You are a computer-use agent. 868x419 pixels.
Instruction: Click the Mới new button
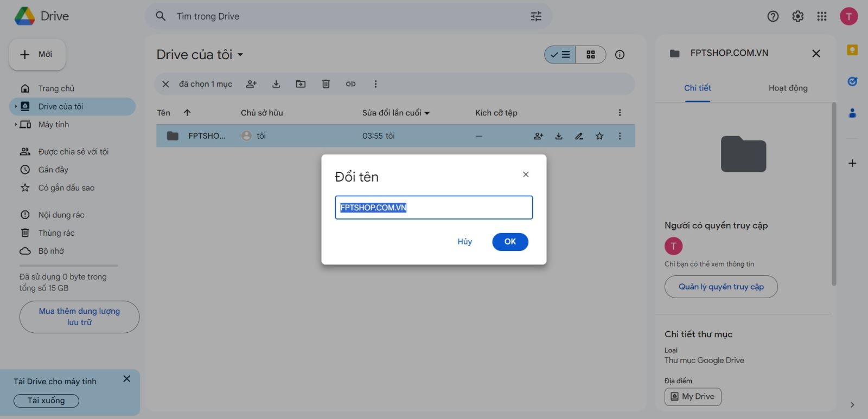(x=37, y=54)
